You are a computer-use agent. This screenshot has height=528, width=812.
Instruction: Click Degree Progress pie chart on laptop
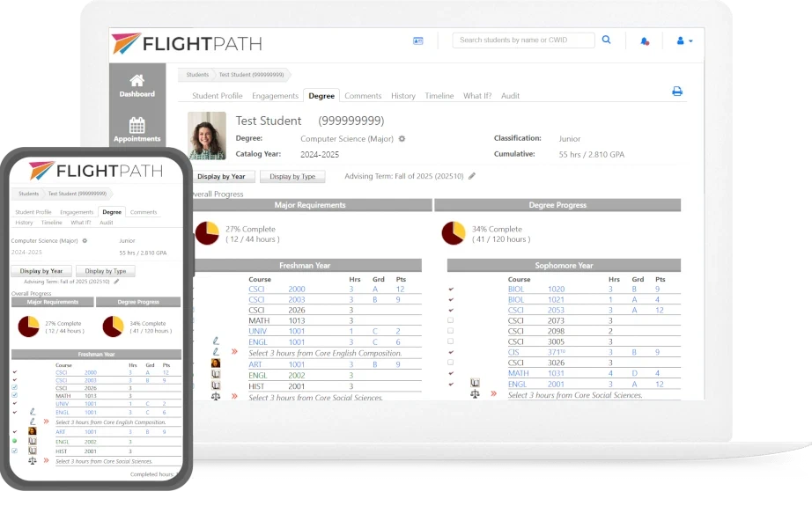point(454,233)
